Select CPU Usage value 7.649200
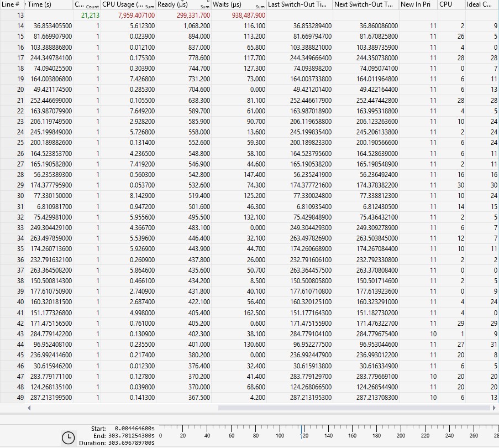This screenshot has height=448, width=499. [x=142, y=111]
